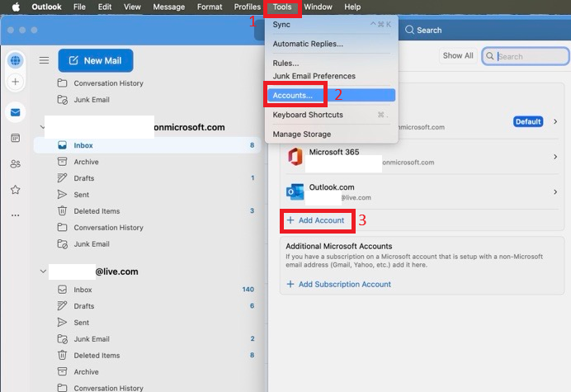Viewport: 571px width, 392px height.
Task: Open the Profiles menu
Action: [x=248, y=7]
